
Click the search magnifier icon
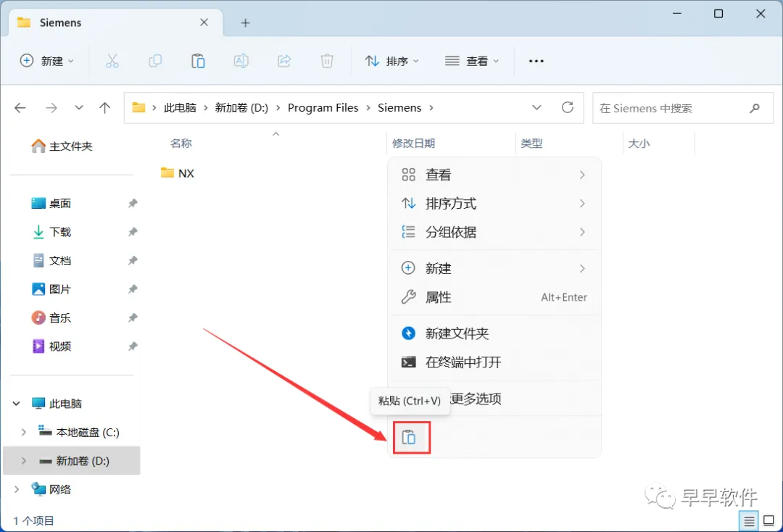(755, 108)
